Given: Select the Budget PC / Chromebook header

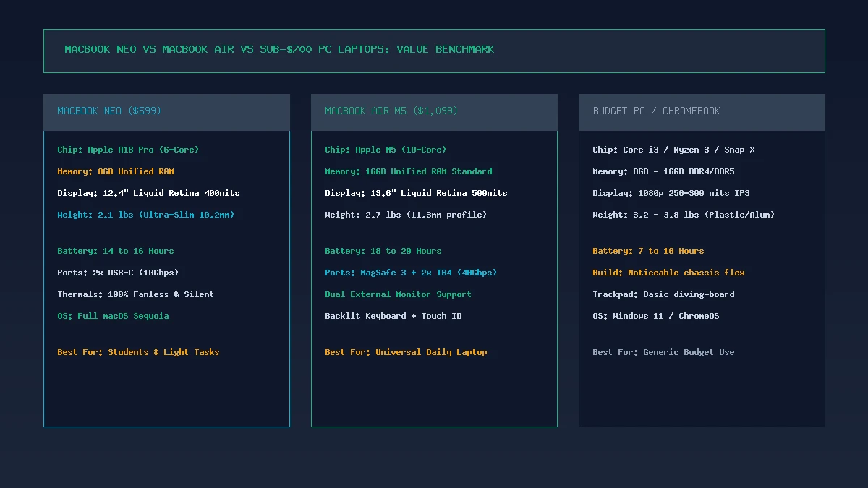Looking at the screenshot, I should [x=702, y=112].
